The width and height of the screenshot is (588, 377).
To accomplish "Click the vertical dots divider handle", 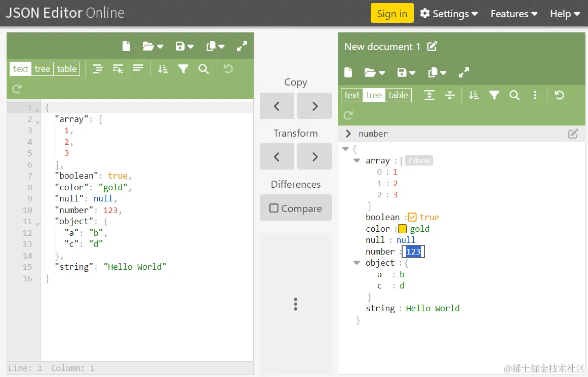I will tap(295, 304).
